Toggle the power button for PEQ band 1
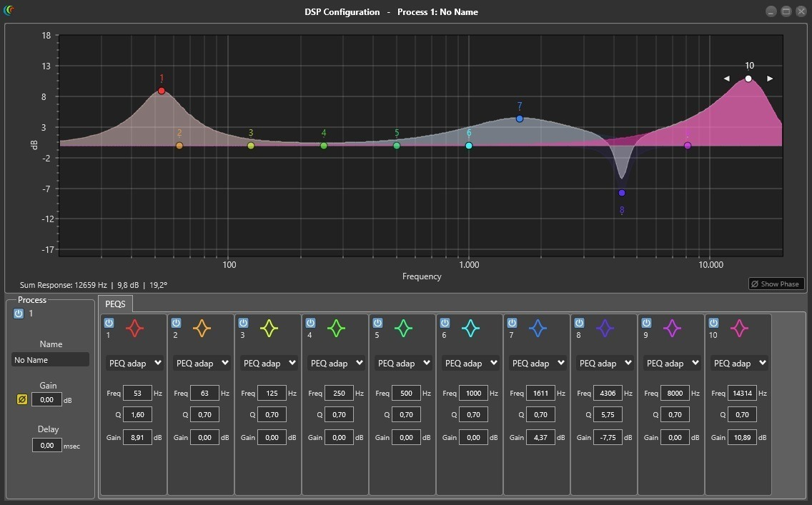 tap(109, 324)
